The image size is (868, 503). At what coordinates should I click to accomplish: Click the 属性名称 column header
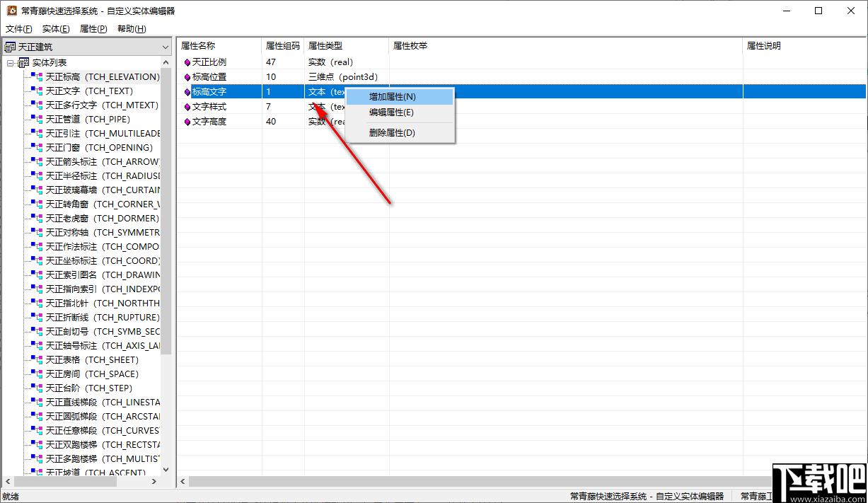tap(219, 46)
